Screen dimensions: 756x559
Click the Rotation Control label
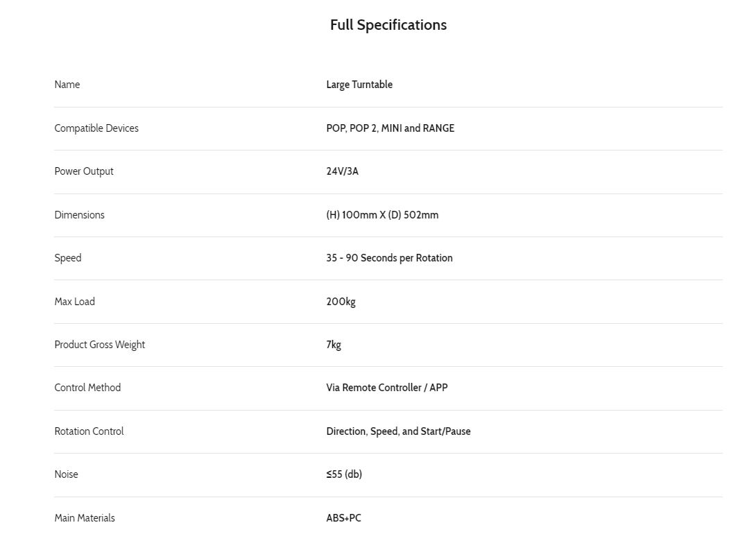89,431
